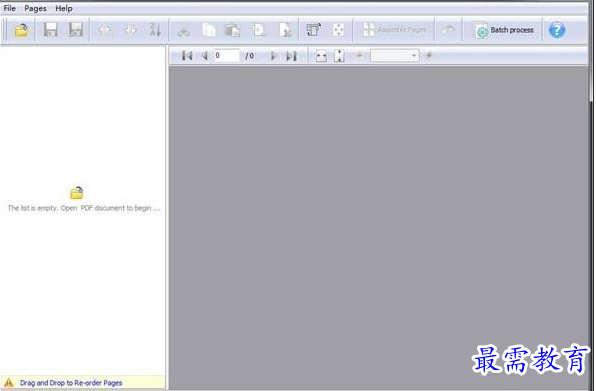This screenshot has height=391, width=596.
Task: Open the File menu
Action: (10, 8)
